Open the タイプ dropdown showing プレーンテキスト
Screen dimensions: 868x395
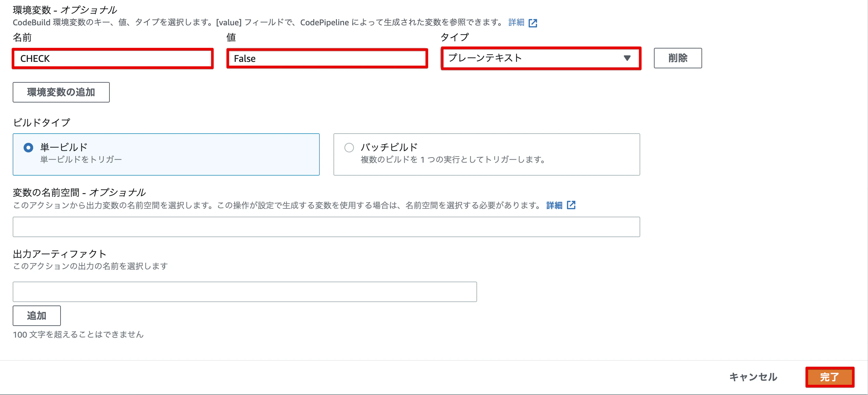click(x=541, y=58)
